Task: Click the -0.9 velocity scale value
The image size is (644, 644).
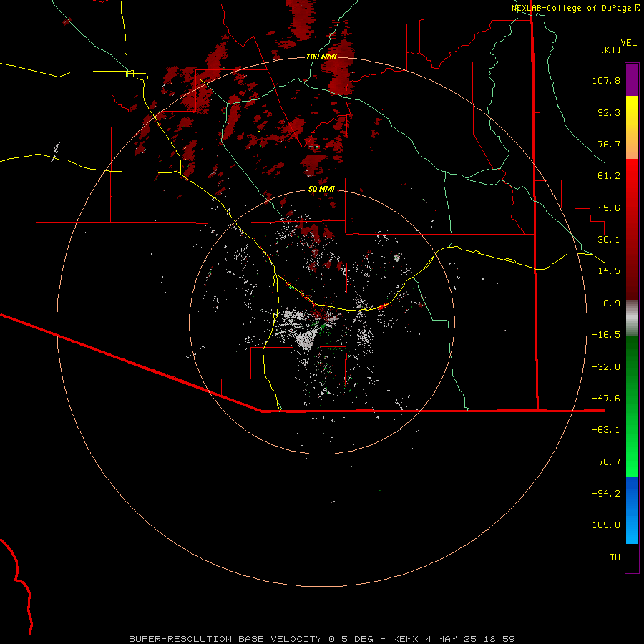Action: point(609,303)
